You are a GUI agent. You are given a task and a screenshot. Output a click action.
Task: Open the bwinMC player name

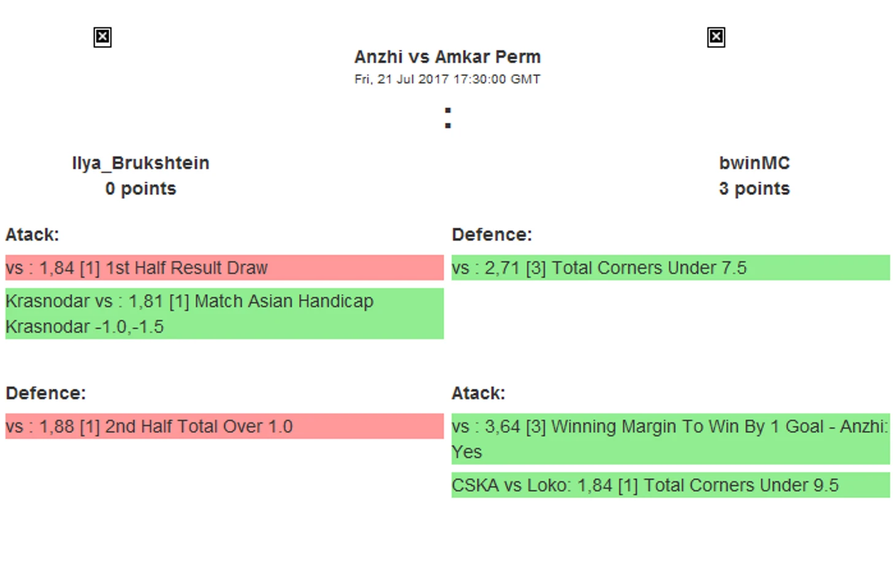click(754, 163)
